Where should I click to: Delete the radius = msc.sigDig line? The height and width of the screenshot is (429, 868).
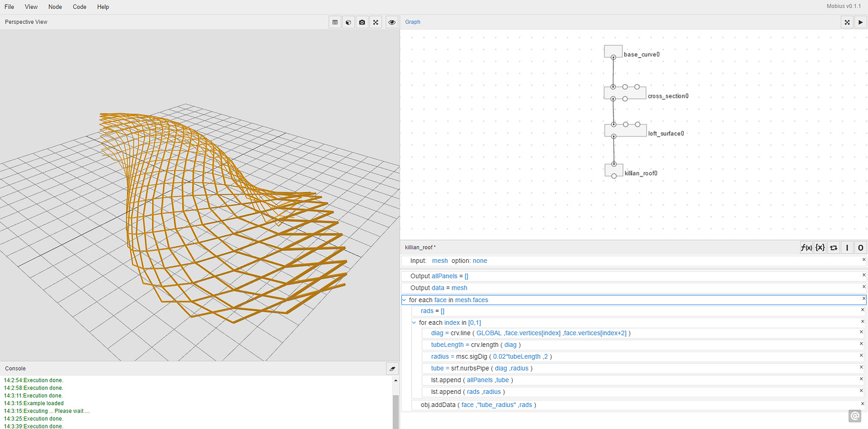[x=861, y=355]
